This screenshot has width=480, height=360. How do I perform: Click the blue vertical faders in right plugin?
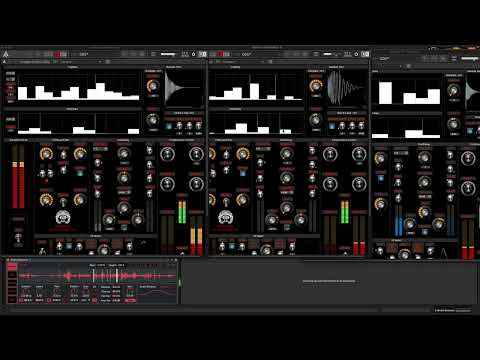(x=398, y=220)
